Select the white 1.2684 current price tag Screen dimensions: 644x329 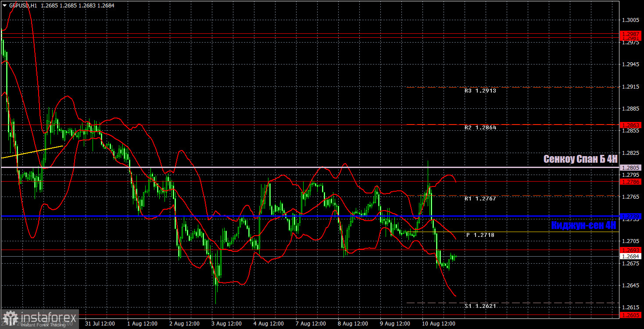pos(631,257)
